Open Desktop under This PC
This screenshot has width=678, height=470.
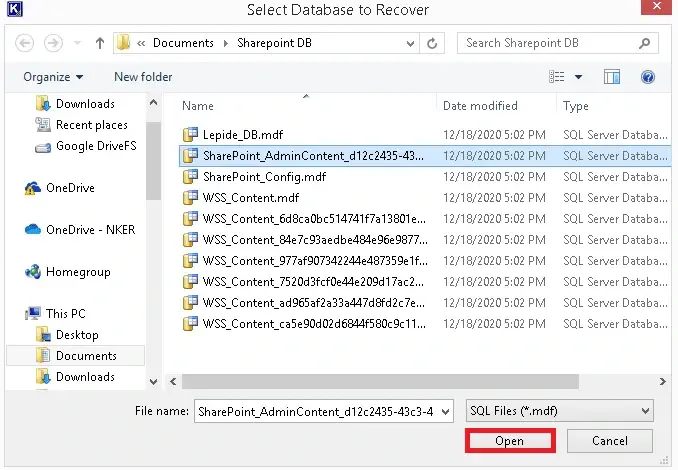point(67,335)
